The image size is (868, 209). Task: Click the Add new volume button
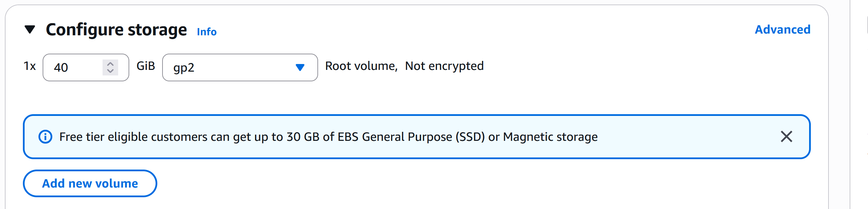click(90, 183)
